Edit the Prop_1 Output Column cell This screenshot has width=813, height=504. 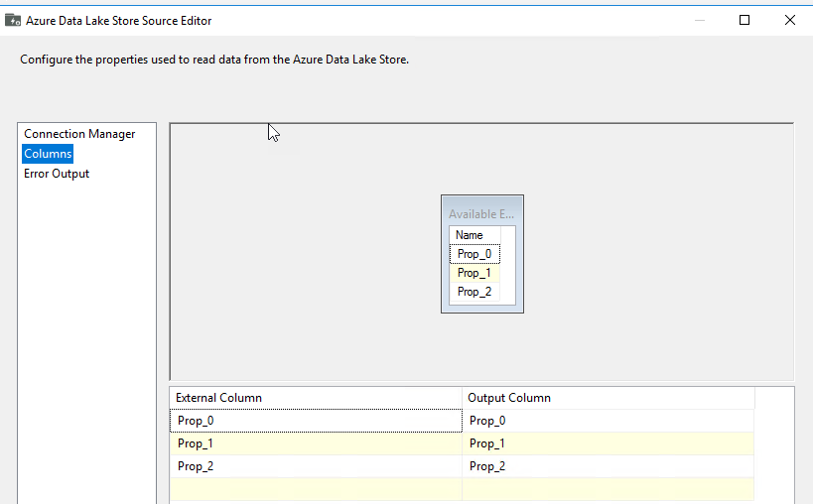pos(609,443)
